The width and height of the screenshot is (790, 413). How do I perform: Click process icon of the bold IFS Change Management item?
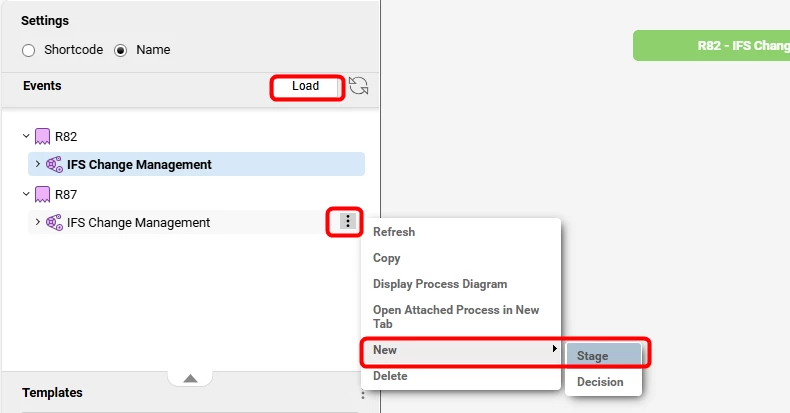tap(55, 164)
